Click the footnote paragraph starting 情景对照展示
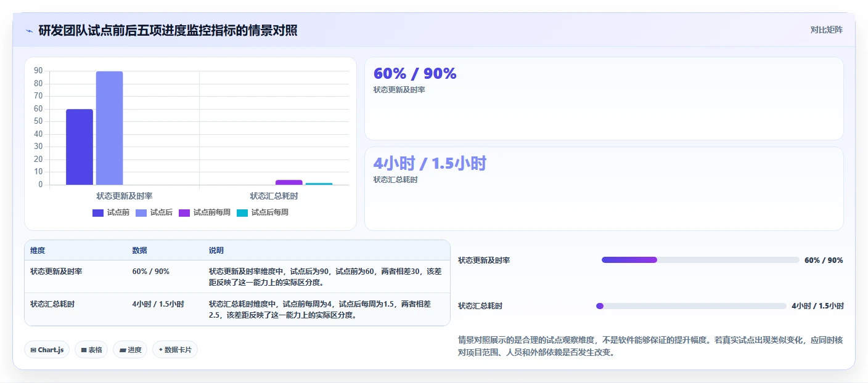868x383 pixels. click(650, 346)
